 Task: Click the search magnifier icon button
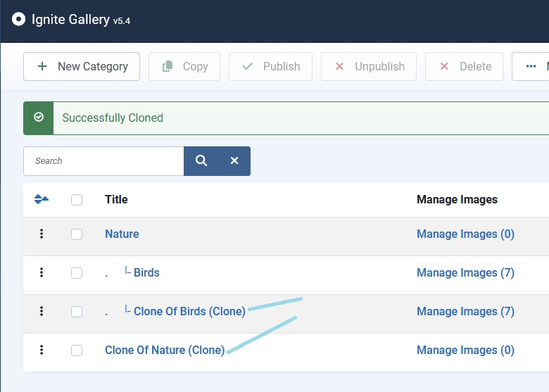tap(201, 161)
